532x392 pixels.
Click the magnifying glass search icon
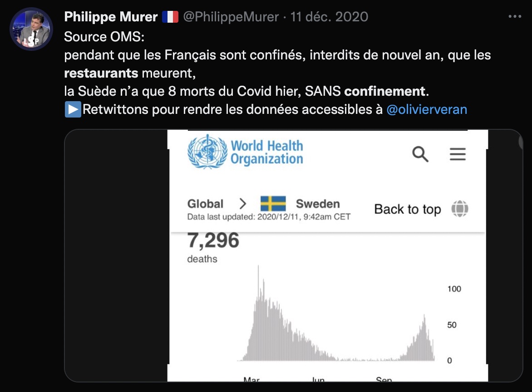pyautogui.click(x=420, y=154)
